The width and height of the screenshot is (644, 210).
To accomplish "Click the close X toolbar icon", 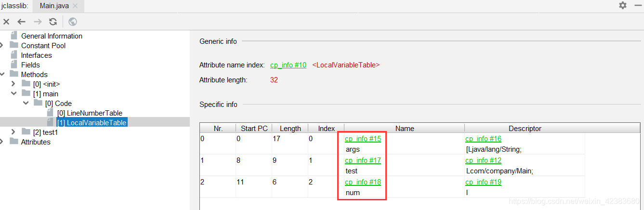I will [6, 22].
